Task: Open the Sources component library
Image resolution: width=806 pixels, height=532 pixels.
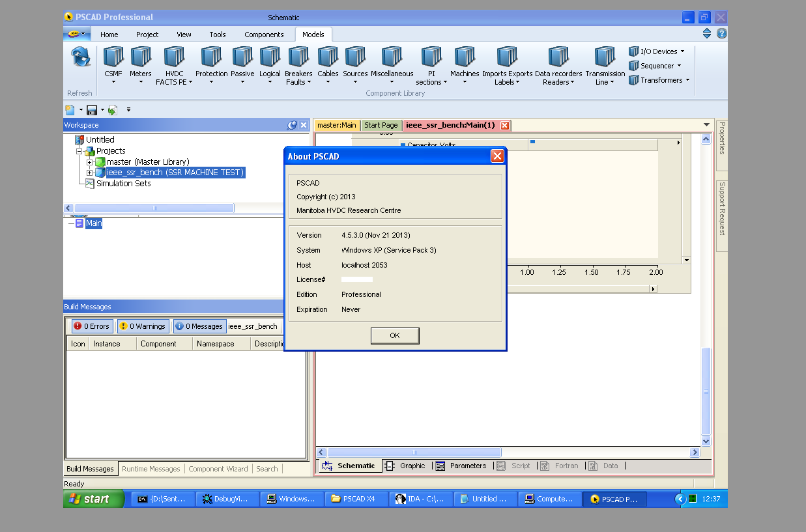Action: pos(355,65)
